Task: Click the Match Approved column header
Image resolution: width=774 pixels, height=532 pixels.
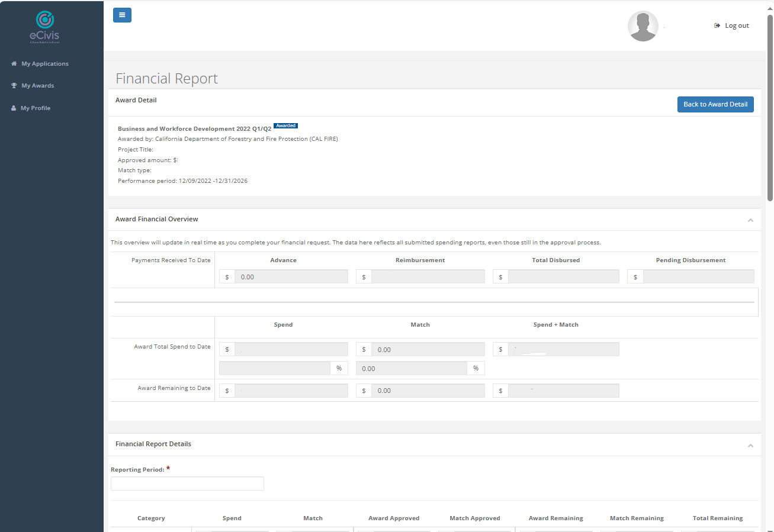Action: [x=475, y=518]
